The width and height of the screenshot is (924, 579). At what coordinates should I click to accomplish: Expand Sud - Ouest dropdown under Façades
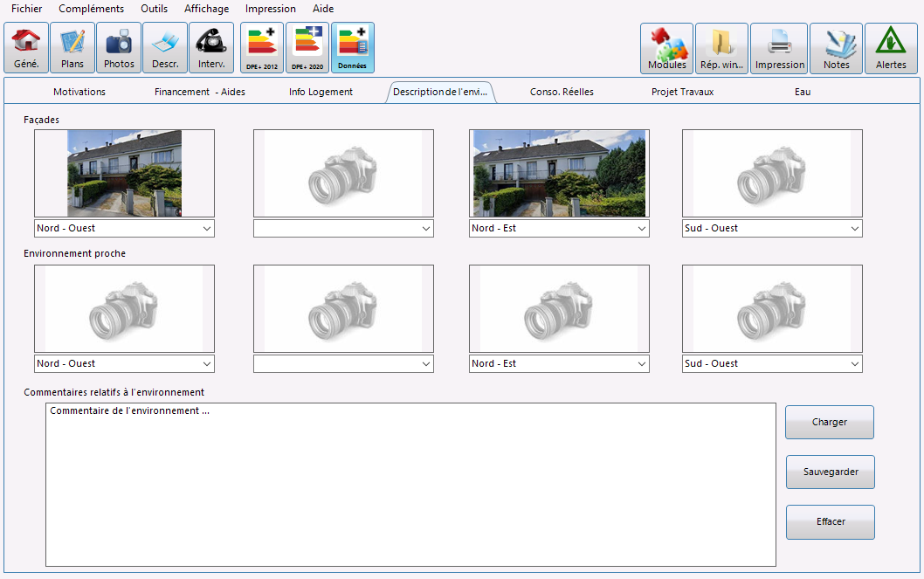tap(773, 229)
